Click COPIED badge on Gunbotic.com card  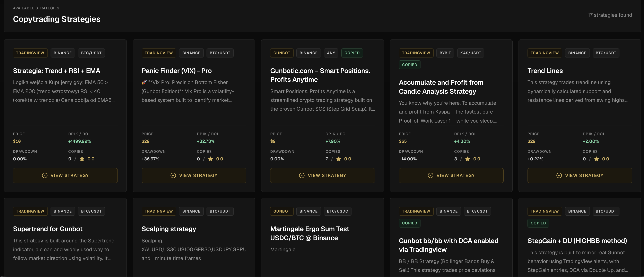tap(352, 53)
